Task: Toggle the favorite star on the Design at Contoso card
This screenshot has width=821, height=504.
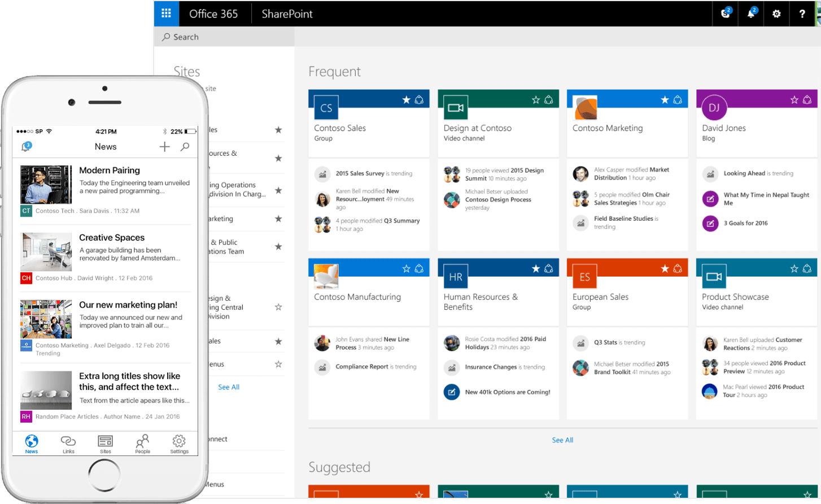Action: [x=536, y=100]
